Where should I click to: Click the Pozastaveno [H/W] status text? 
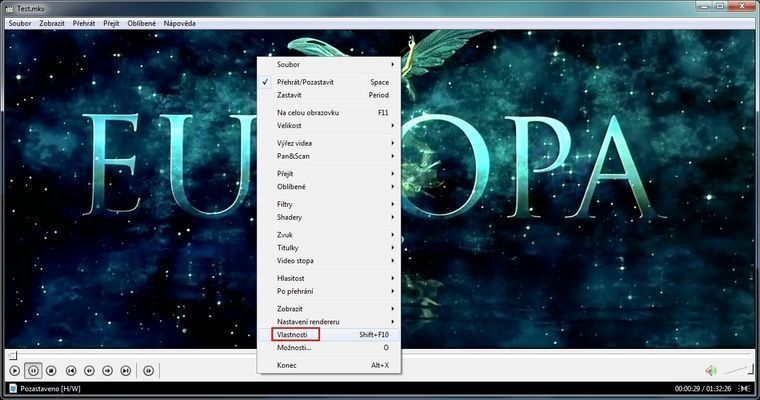tap(50, 388)
